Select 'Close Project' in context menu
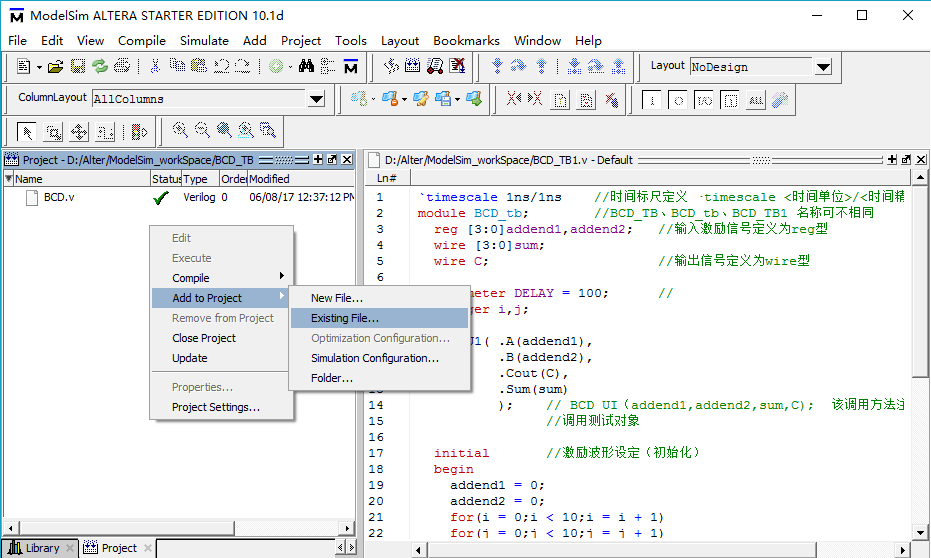 click(221, 338)
